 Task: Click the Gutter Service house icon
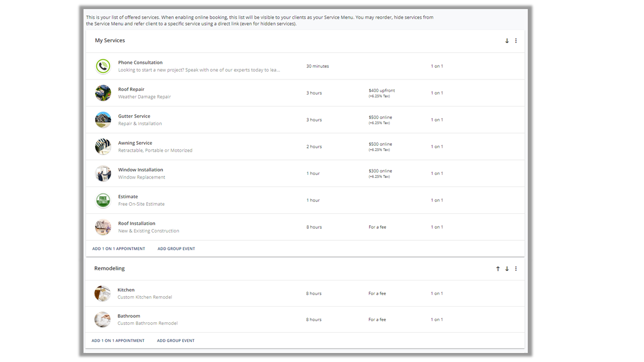click(103, 120)
